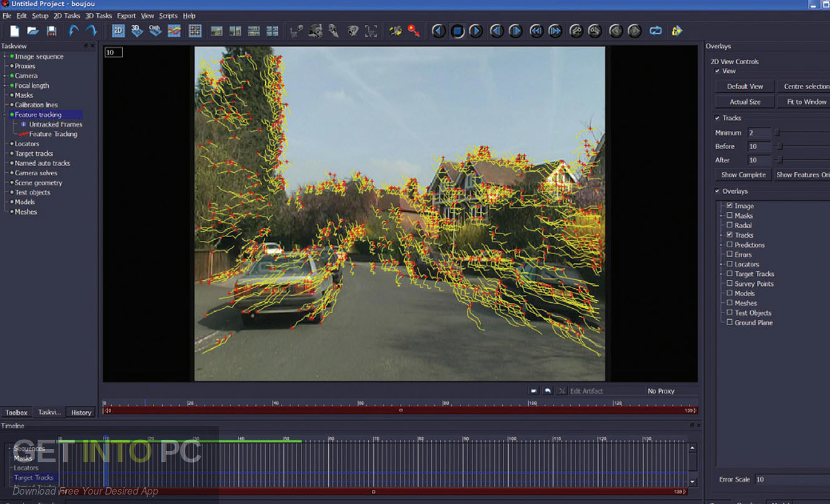Click the Minimum tracks slider handle
The image size is (830, 504).
[777, 132]
